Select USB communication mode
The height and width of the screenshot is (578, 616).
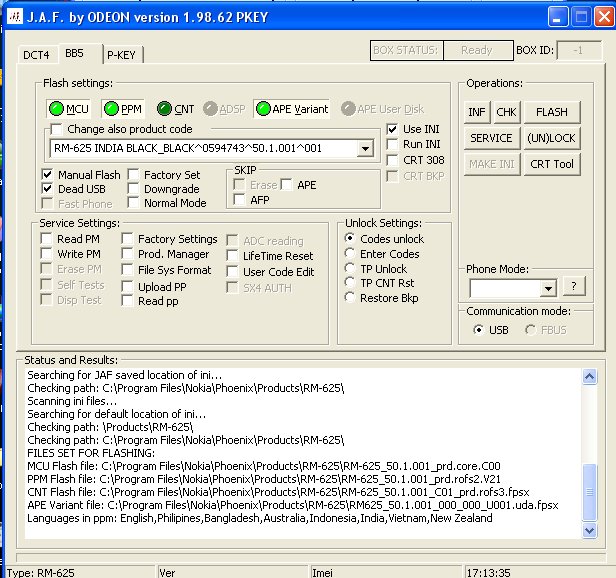pos(478,330)
